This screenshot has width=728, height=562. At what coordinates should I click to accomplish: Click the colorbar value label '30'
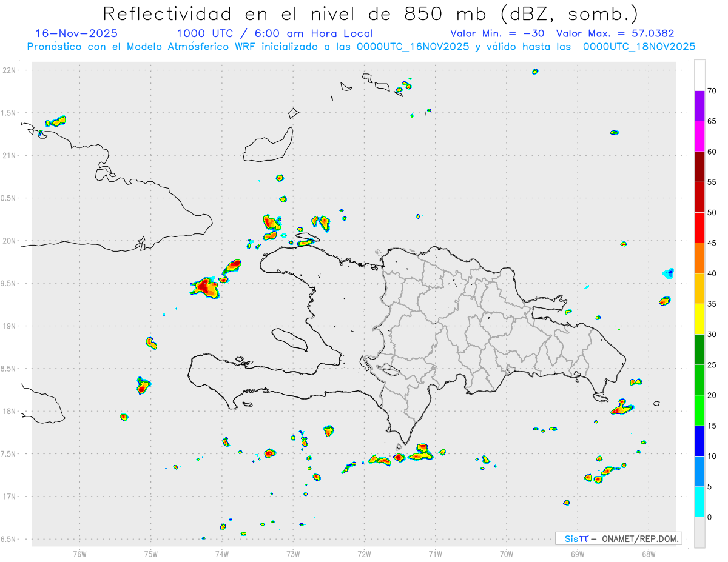tap(712, 335)
